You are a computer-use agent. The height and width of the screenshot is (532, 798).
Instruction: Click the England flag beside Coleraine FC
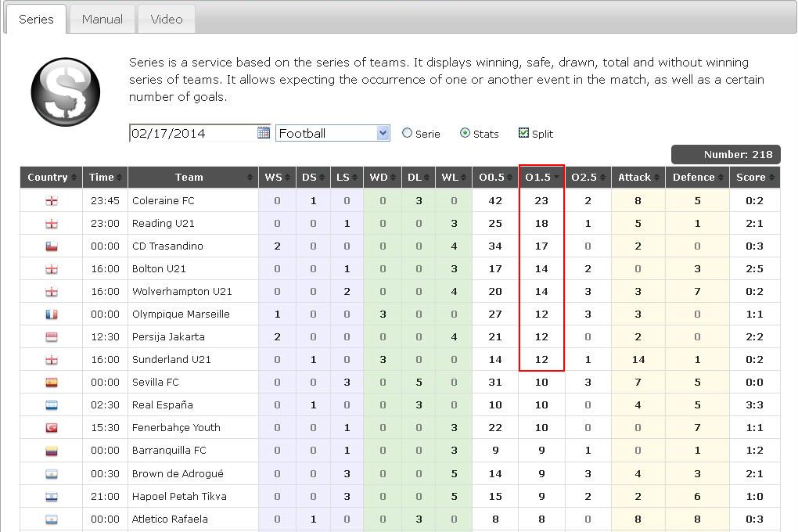tap(52, 200)
